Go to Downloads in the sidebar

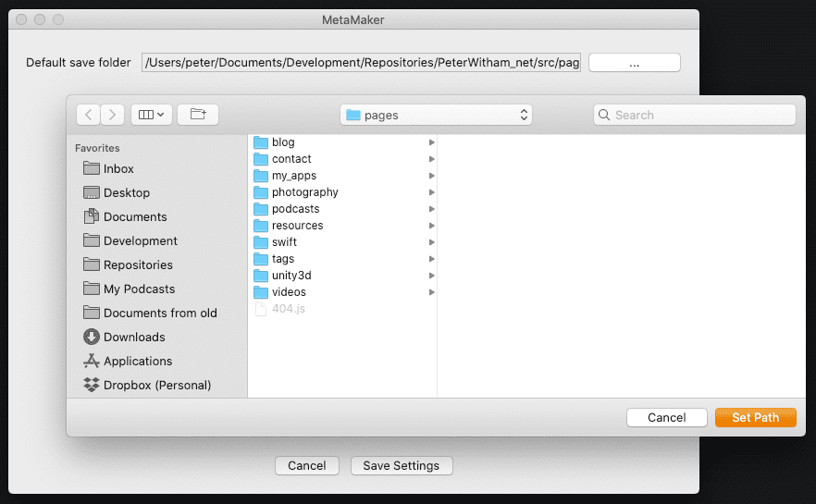pos(124,337)
